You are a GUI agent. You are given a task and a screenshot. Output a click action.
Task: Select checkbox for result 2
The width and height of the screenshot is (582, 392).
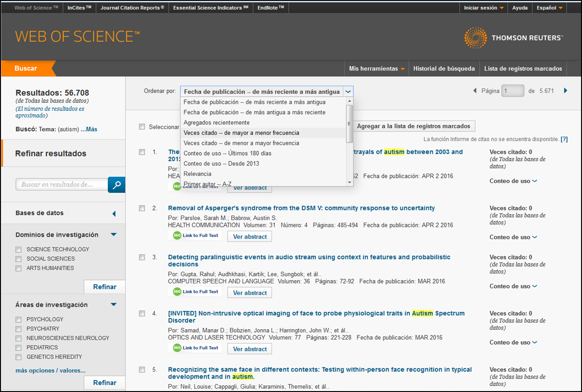[x=142, y=208]
